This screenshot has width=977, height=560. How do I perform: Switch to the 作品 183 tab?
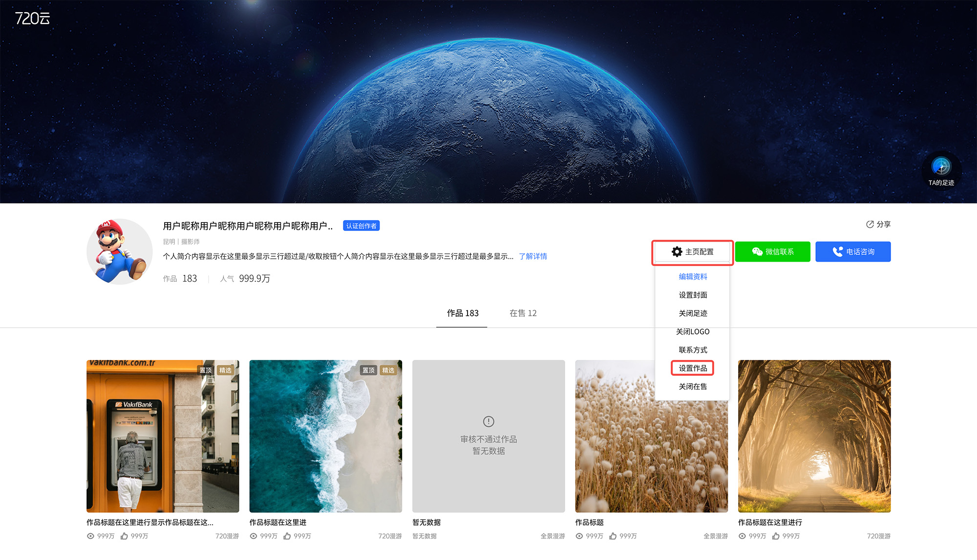click(x=462, y=313)
